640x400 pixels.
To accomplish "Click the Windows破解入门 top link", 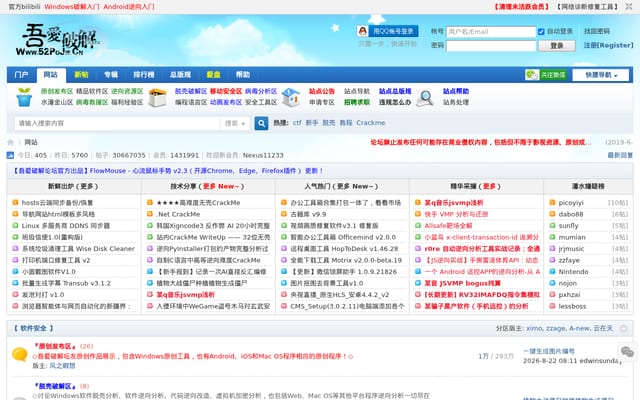I will (x=72, y=7).
